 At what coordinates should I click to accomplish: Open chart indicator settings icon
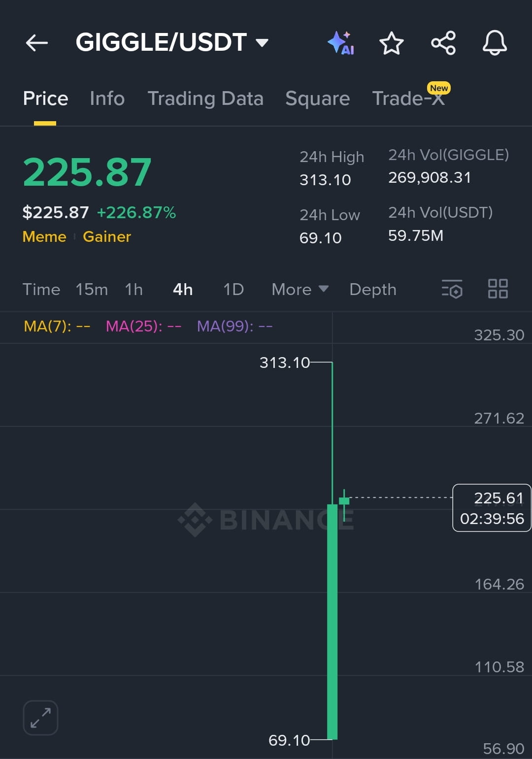click(452, 289)
